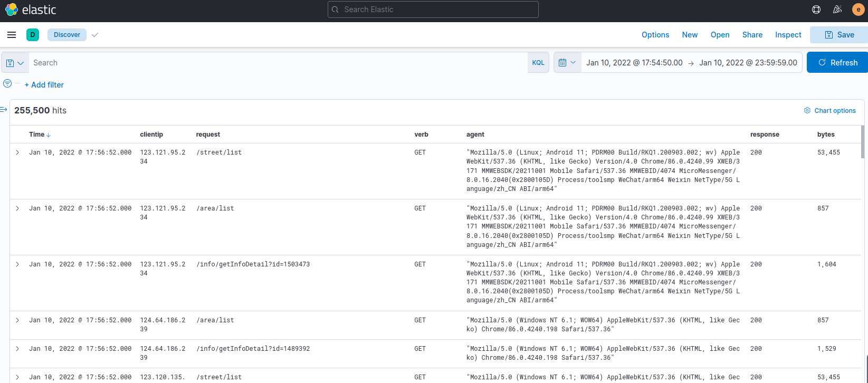Sort by the Time column arrow

pyautogui.click(x=49, y=135)
